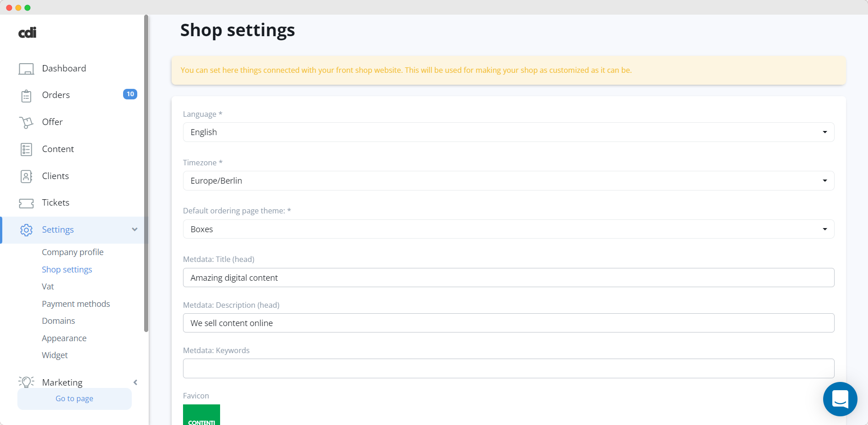Expand the Marketing menu arrow
The width and height of the screenshot is (868, 425).
click(135, 382)
